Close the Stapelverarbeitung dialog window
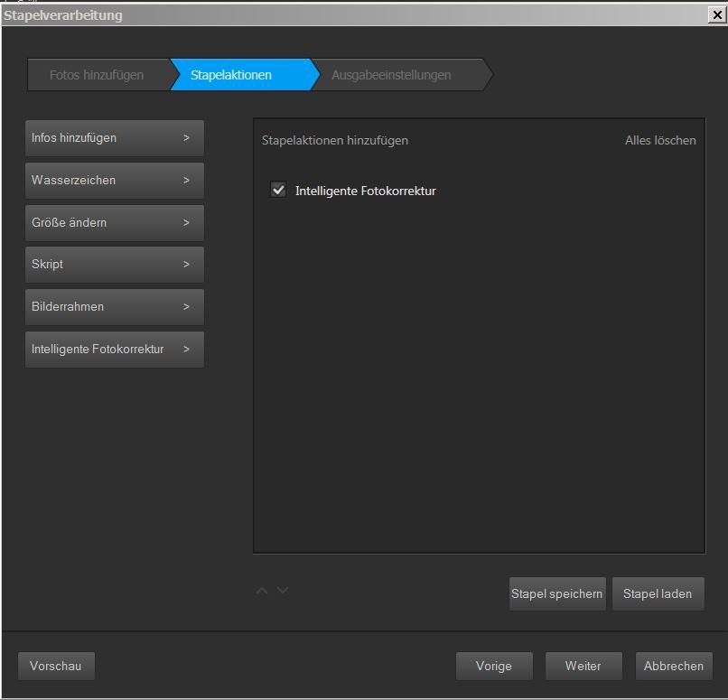This screenshot has width=728, height=700. click(x=717, y=14)
